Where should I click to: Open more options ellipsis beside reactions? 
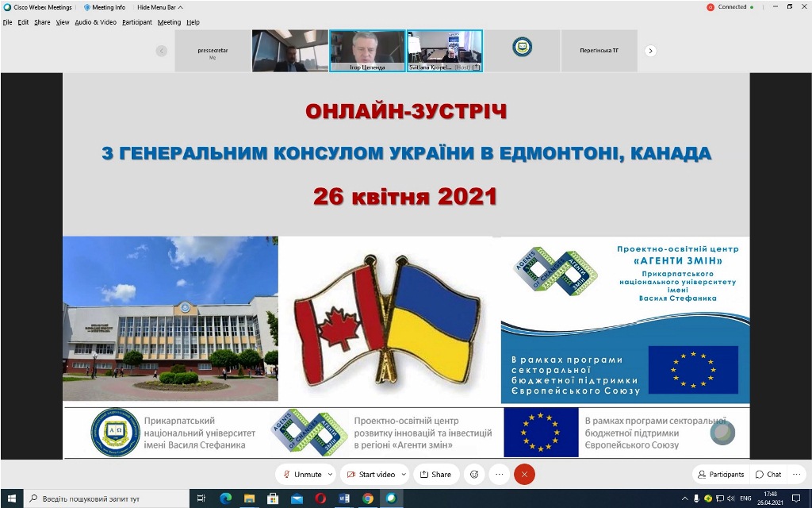click(499, 474)
